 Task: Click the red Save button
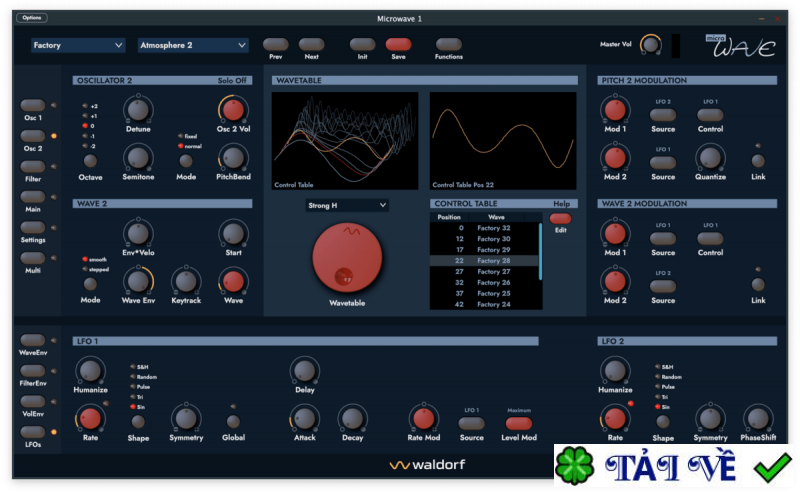click(398, 44)
